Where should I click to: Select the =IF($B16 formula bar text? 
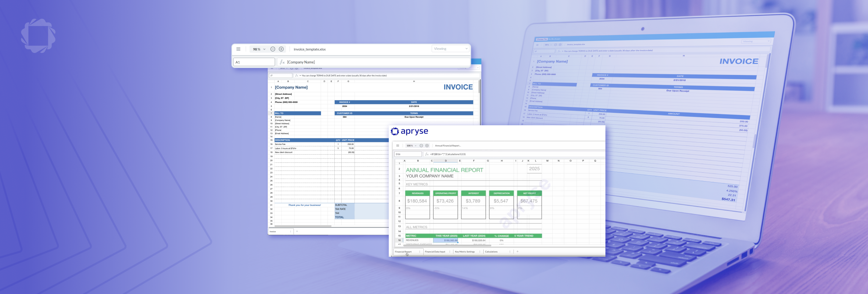tap(448, 154)
